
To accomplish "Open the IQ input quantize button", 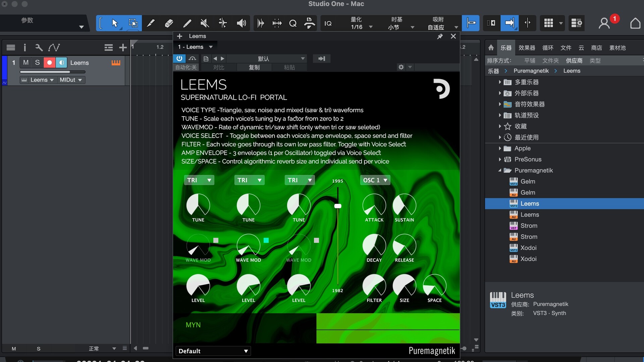I will (328, 23).
